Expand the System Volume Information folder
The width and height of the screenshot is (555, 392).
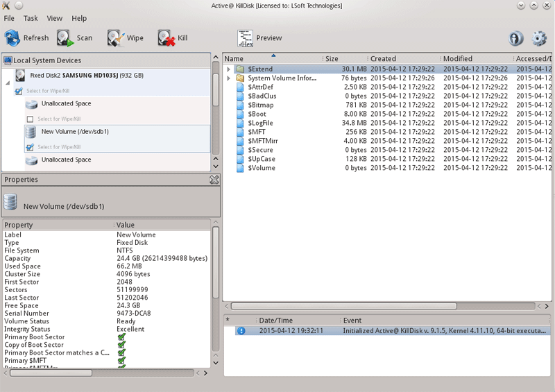point(229,78)
